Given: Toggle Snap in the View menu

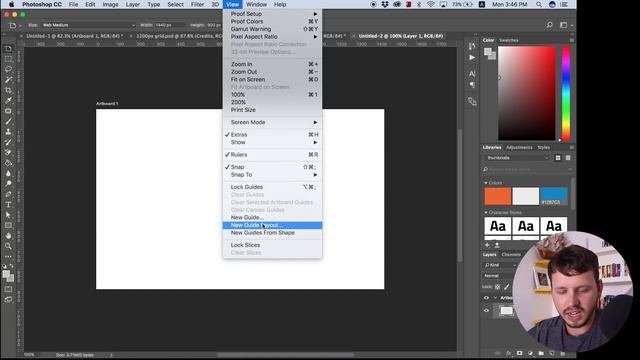Looking at the screenshot, I should point(272,167).
